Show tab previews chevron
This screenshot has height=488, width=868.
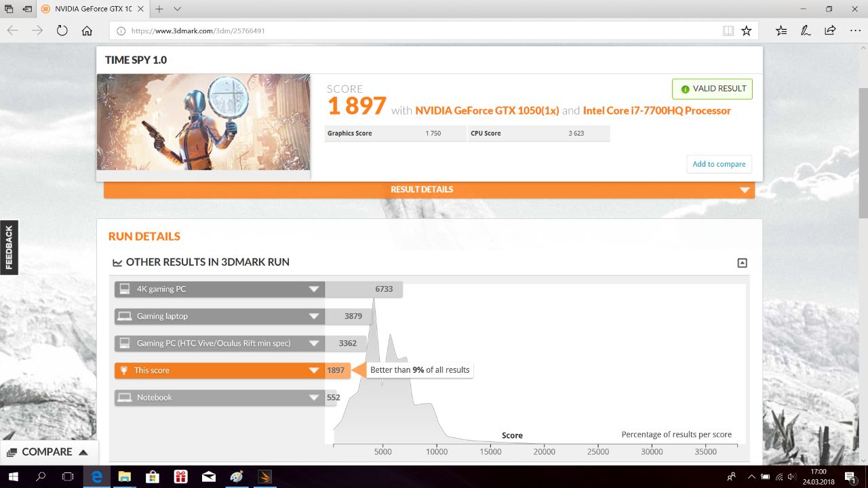point(177,9)
